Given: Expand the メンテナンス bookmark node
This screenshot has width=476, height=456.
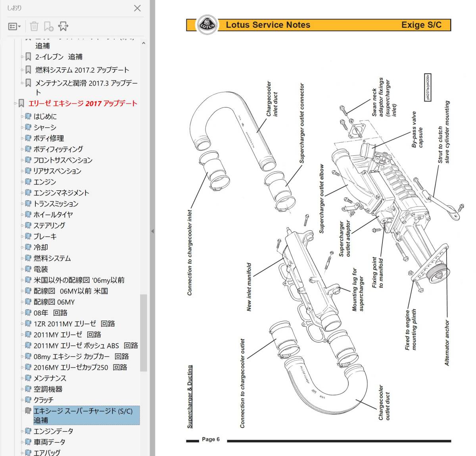Looking at the screenshot, I should click(x=22, y=378).
